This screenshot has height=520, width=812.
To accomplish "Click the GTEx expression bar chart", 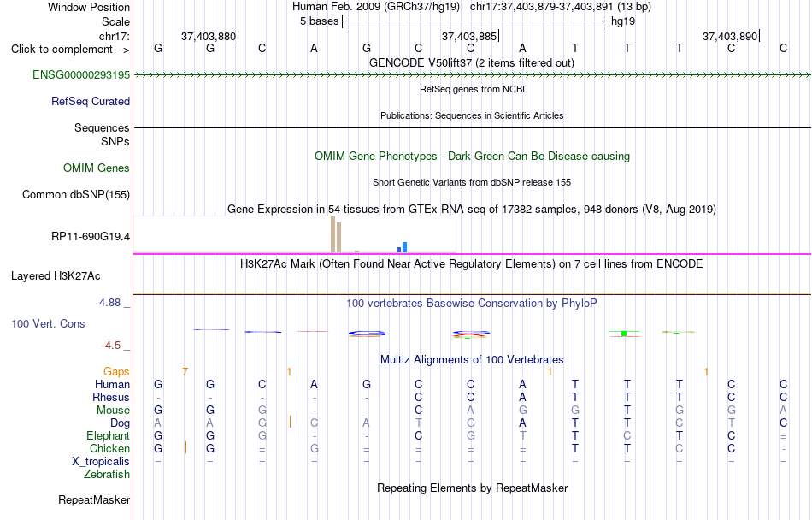I will pos(295,234).
